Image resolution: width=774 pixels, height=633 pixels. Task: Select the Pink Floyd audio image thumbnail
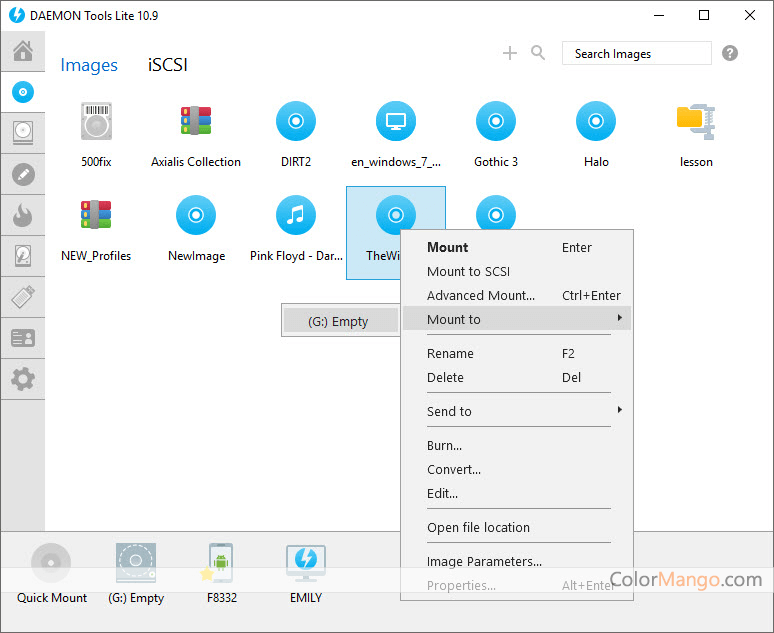click(x=296, y=216)
